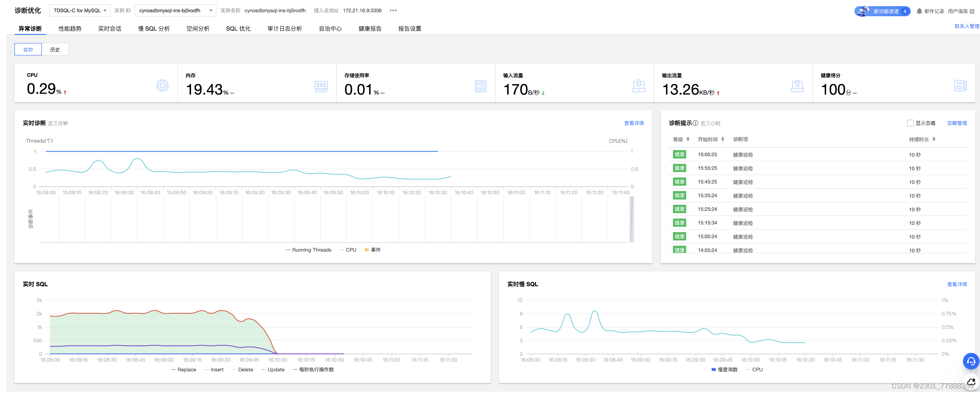Toggle Running Threads legend series
The width and height of the screenshot is (980, 393).
point(309,250)
